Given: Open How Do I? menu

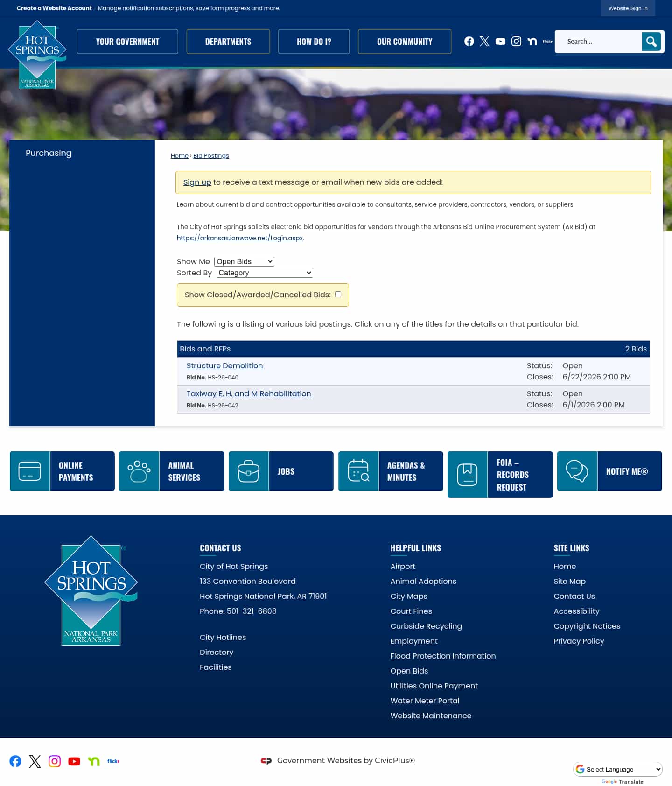Looking at the screenshot, I should (x=314, y=42).
